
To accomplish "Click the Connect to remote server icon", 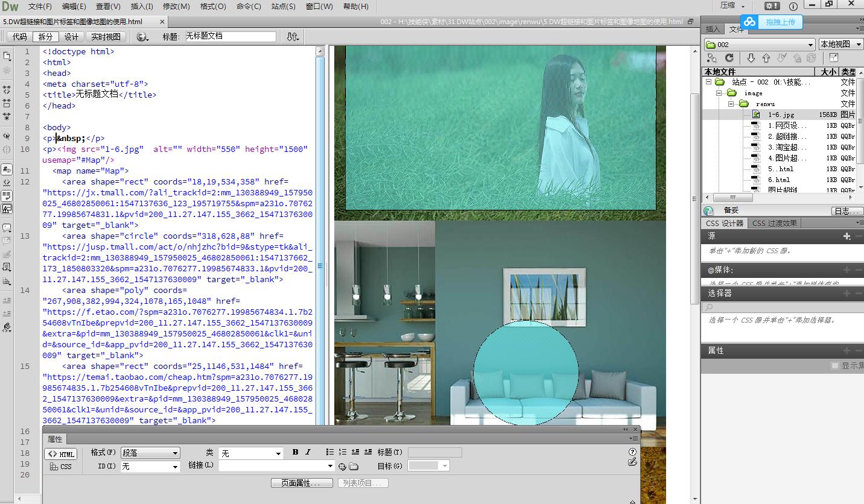I will tap(712, 58).
